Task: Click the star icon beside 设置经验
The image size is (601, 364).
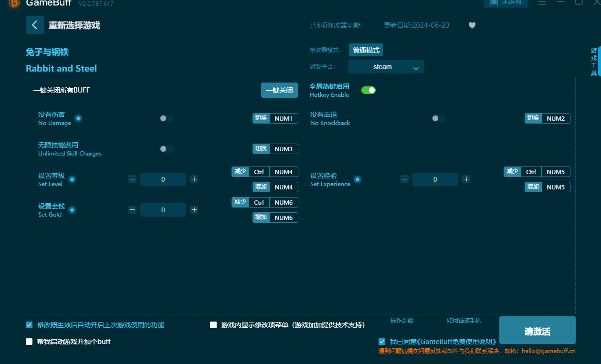Action: 358,179
